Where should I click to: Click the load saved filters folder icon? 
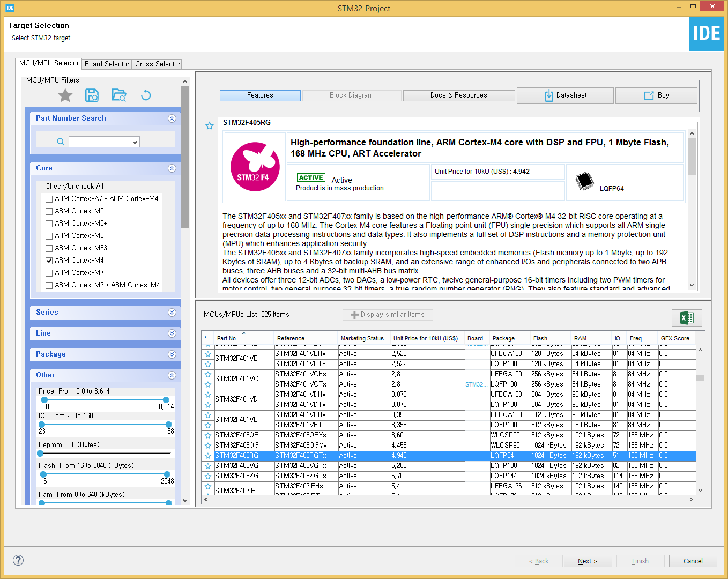(x=119, y=95)
